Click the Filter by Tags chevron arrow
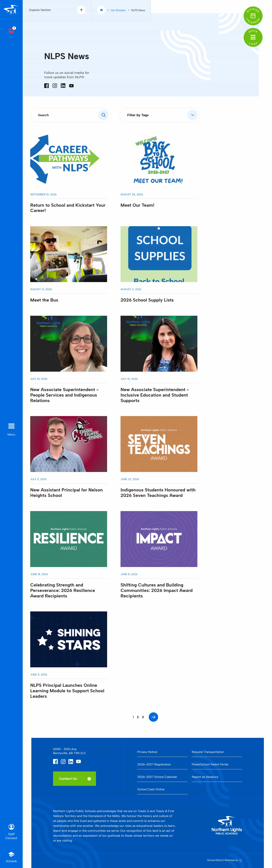Screen dimensions: 272x868 coord(192,115)
